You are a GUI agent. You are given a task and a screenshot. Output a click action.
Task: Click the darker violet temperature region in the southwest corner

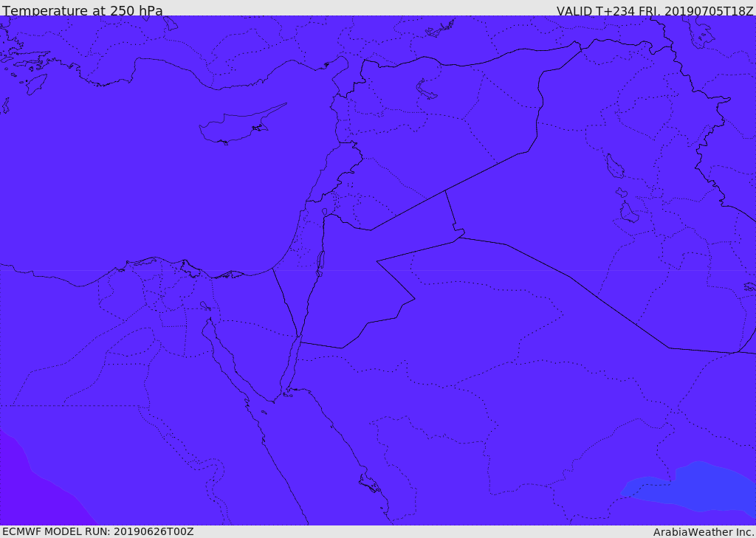tap(34, 497)
